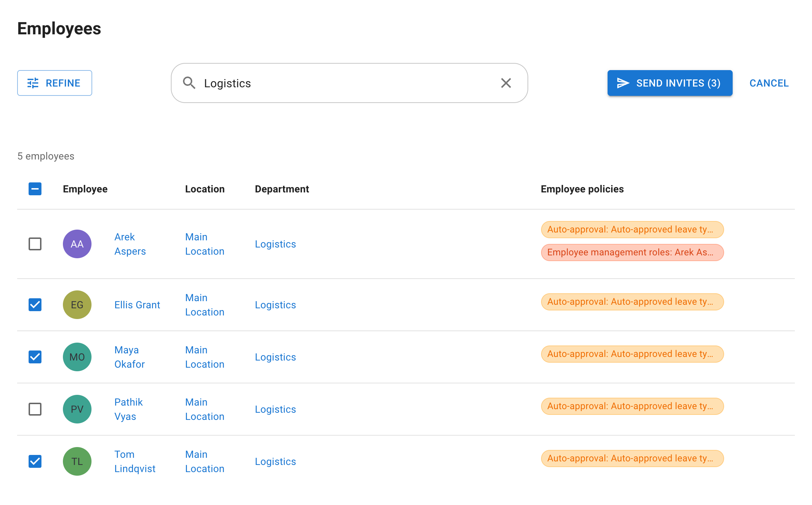This screenshot has height=505, width=812.
Task: Uncheck the Maya Okafor row checkbox
Action: 35,357
